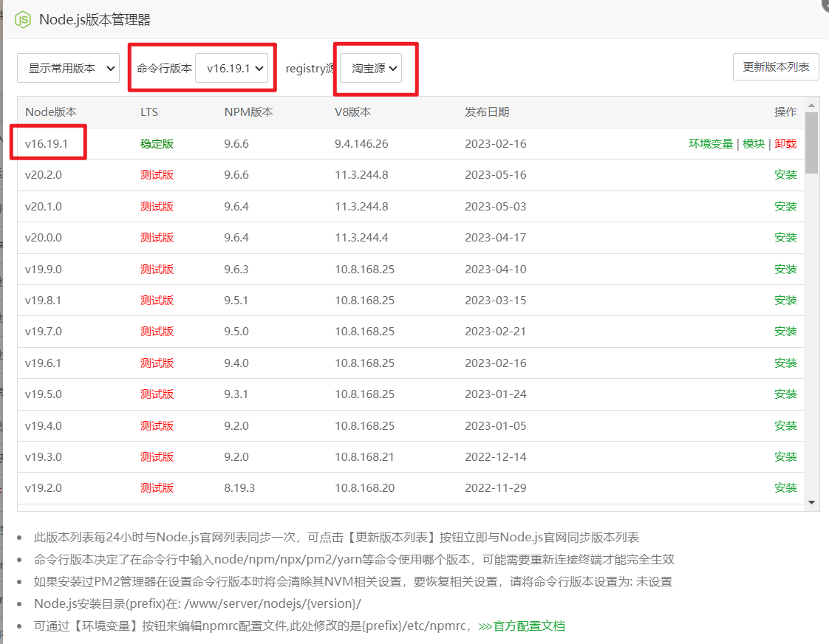Click the scrollbar up arrow in version list
Image resolution: width=829 pixels, height=644 pixels.
click(811, 105)
